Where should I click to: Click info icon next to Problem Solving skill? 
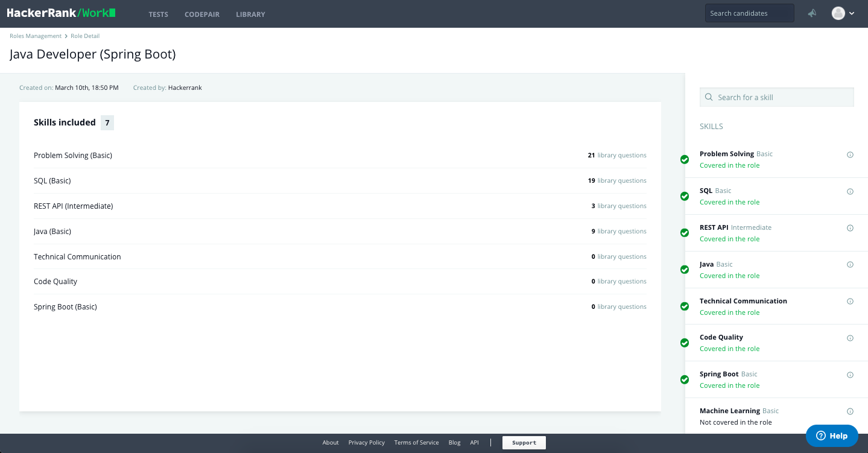tap(850, 155)
